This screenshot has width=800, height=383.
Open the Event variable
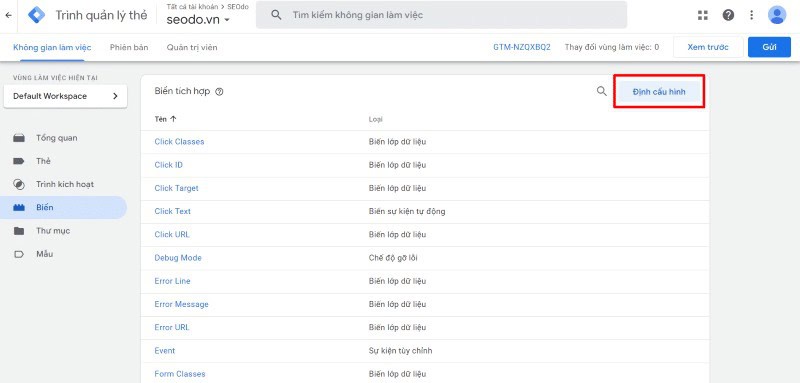point(165,351)
